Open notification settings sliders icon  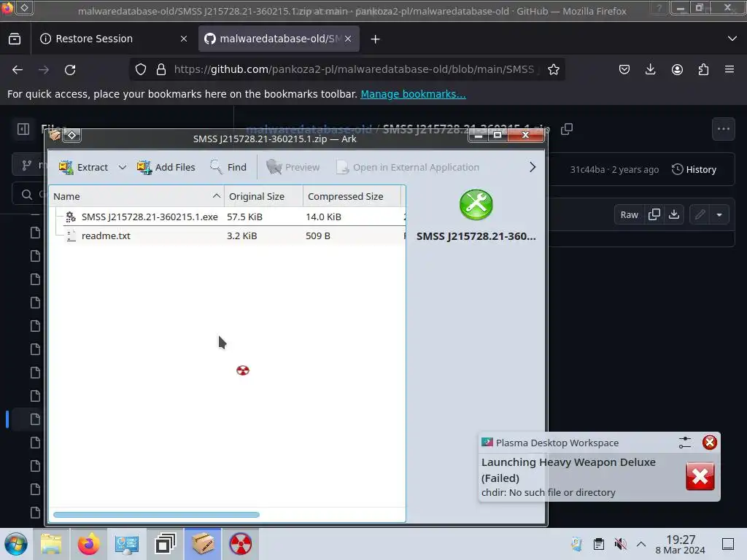coord(684,443)
